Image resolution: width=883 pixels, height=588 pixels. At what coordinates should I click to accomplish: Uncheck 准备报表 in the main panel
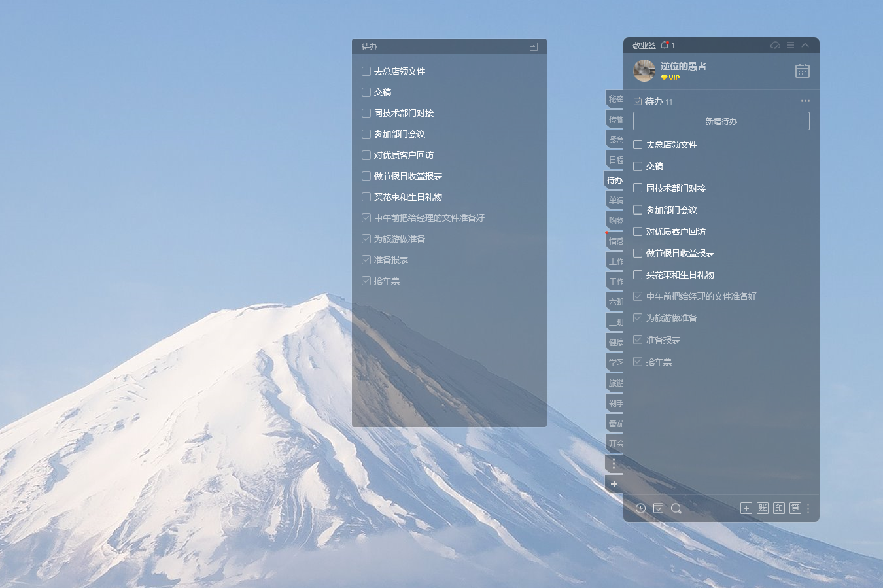tap(638, 340)
